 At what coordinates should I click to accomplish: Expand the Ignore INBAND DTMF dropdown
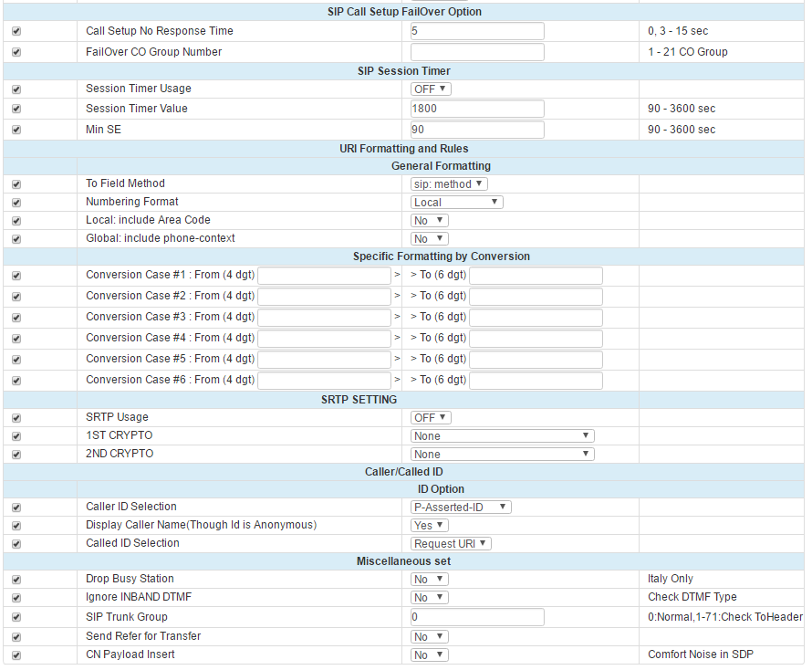pos(430,598)
